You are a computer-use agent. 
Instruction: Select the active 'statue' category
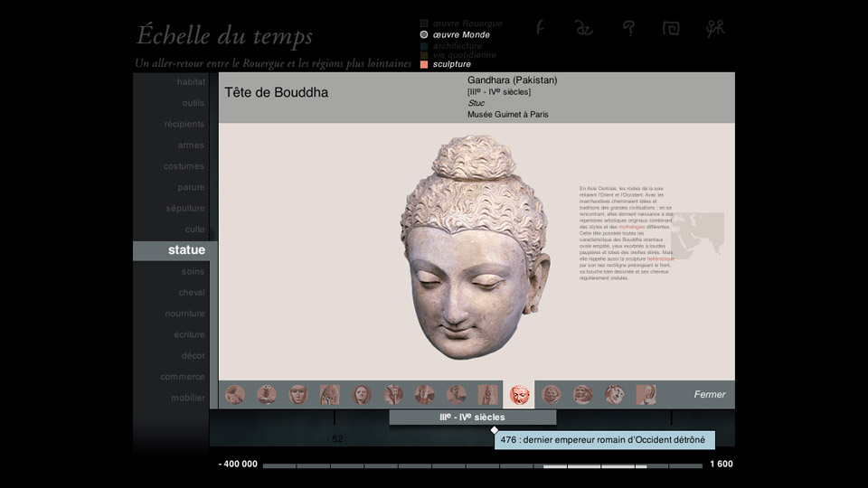pos(175,250)
